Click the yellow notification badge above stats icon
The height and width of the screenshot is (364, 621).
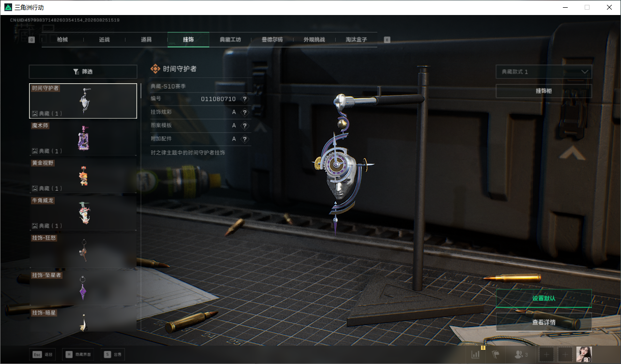483,348
